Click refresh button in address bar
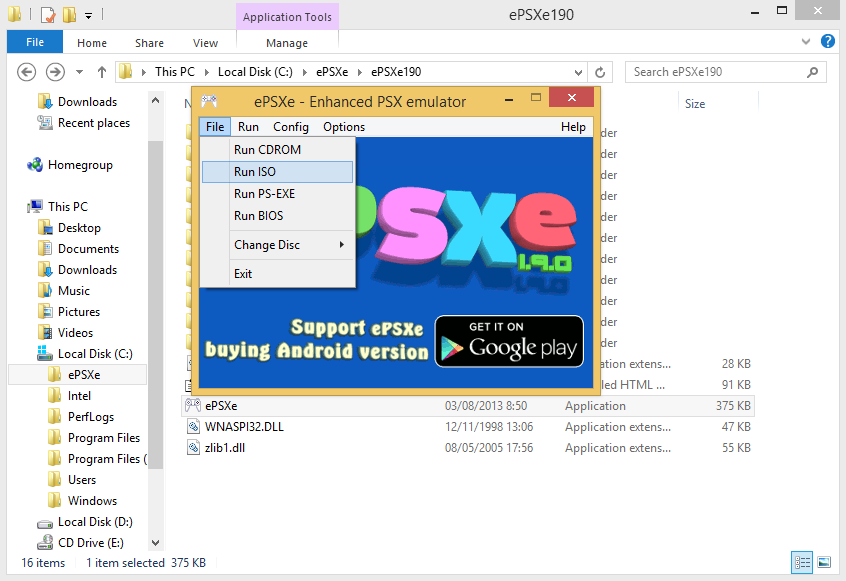Screen dimensions: 846x581 click(600, 72)
